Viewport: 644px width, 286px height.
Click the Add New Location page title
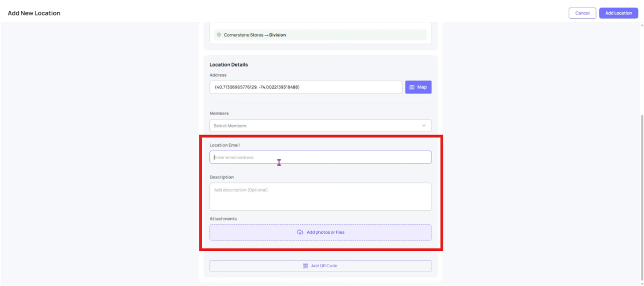click(x=34, y=13)
